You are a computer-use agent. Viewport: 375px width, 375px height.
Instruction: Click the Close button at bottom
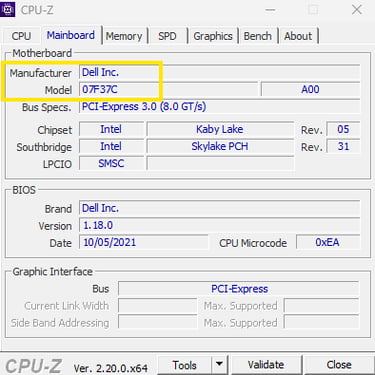339,365
